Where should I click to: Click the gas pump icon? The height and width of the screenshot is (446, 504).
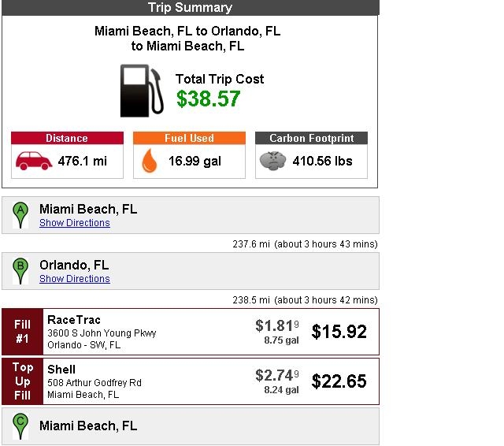point(142,91)
